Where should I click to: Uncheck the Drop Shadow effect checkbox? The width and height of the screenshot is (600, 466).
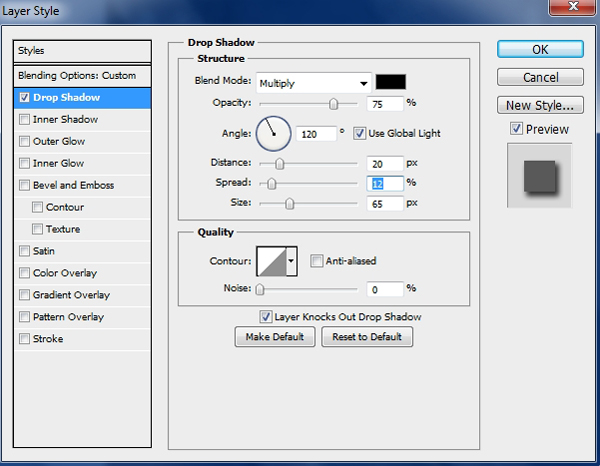coord(24,98)
